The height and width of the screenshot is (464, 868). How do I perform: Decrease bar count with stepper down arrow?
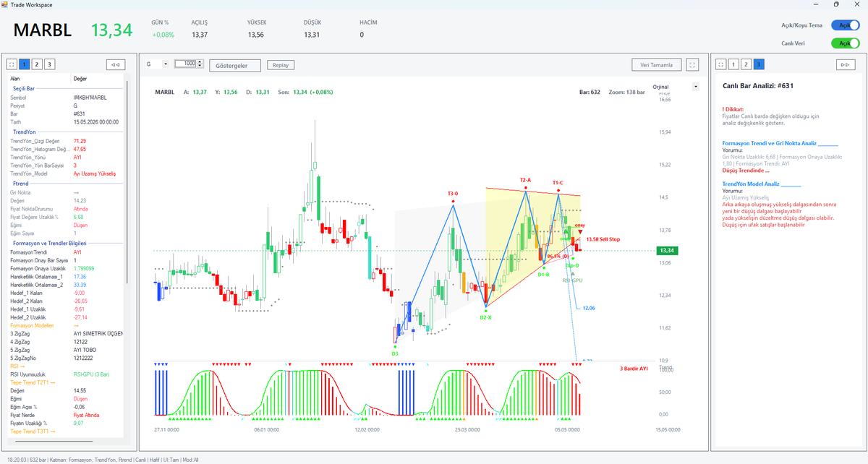pos(200,66)
